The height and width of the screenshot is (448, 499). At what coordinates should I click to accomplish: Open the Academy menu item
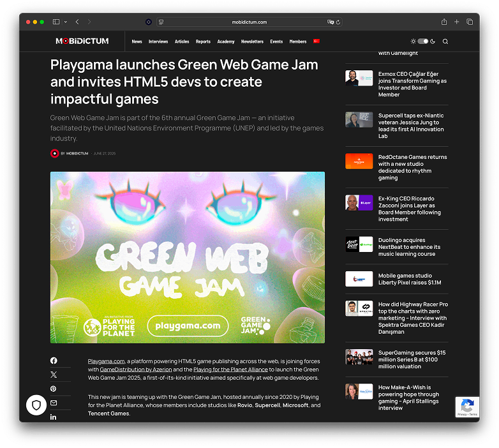[x=226, y=41]
